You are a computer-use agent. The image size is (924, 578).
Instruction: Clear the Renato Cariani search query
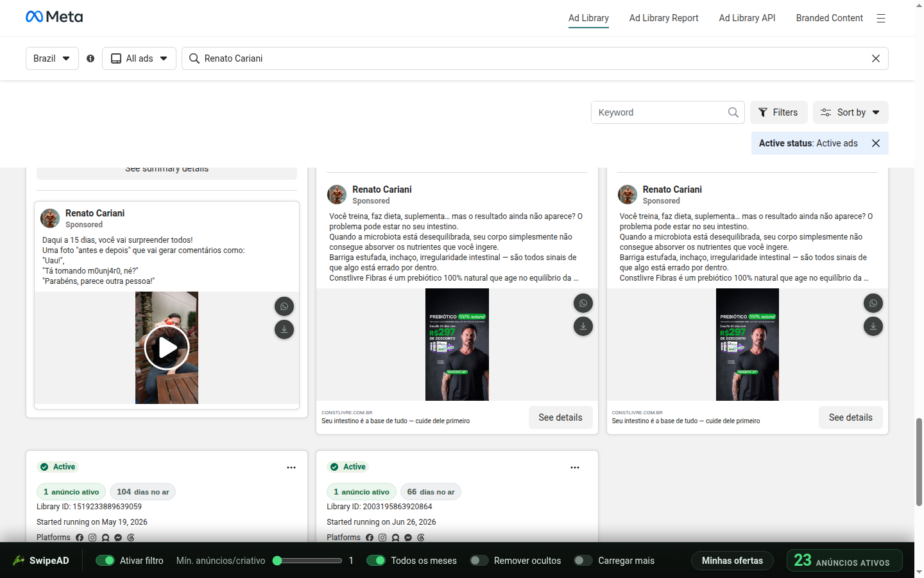pos(876,58)
